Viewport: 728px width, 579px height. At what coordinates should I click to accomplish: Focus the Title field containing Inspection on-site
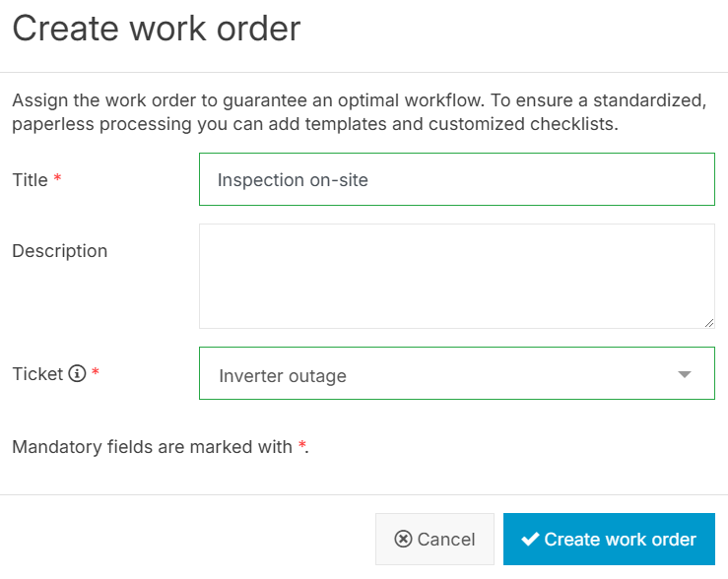pyautogui.click(x=456, y=180)
